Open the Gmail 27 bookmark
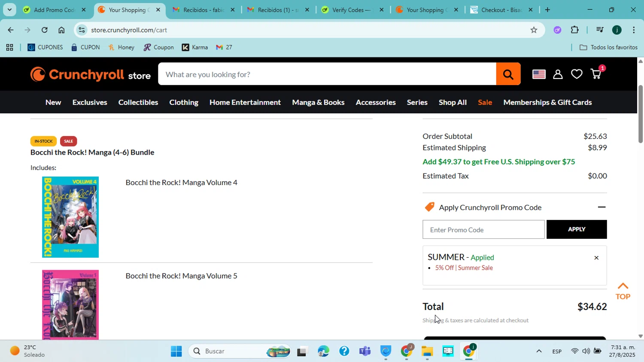The height and width of the screenshot is (362, 644). pos(224,48)
